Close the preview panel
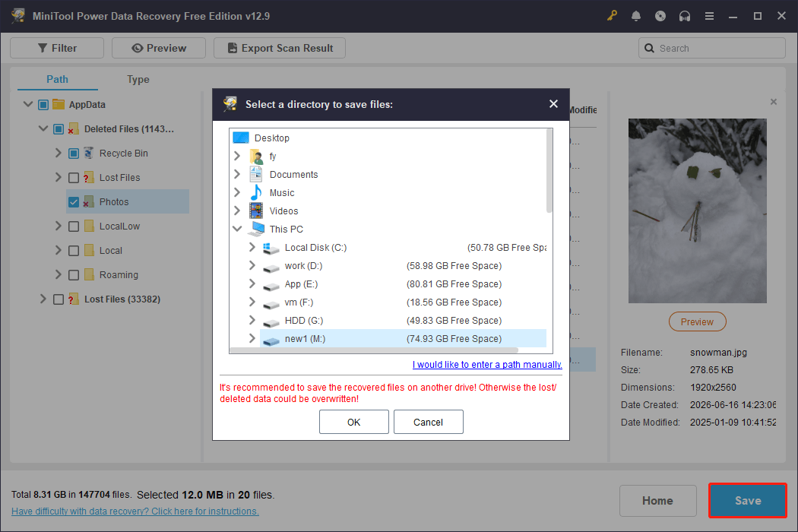 click(774, 102)
